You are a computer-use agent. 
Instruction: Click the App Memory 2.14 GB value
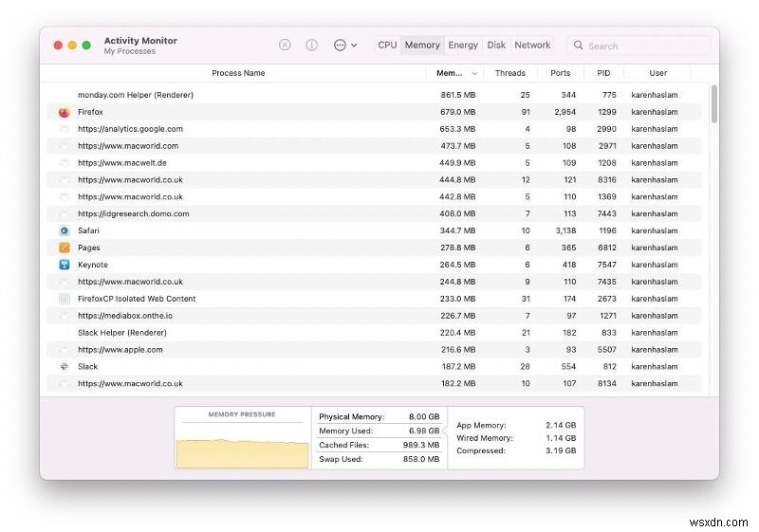tap(561, 425)
